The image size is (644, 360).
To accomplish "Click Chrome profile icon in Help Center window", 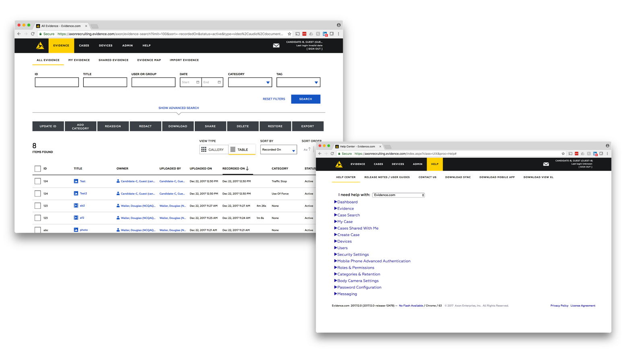I will click(607, 146).
